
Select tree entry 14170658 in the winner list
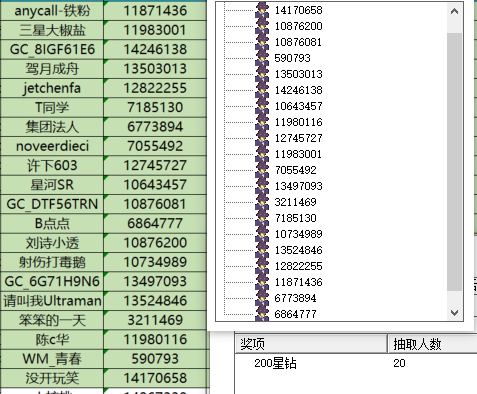pyautogui.click(x=298, y=10)
